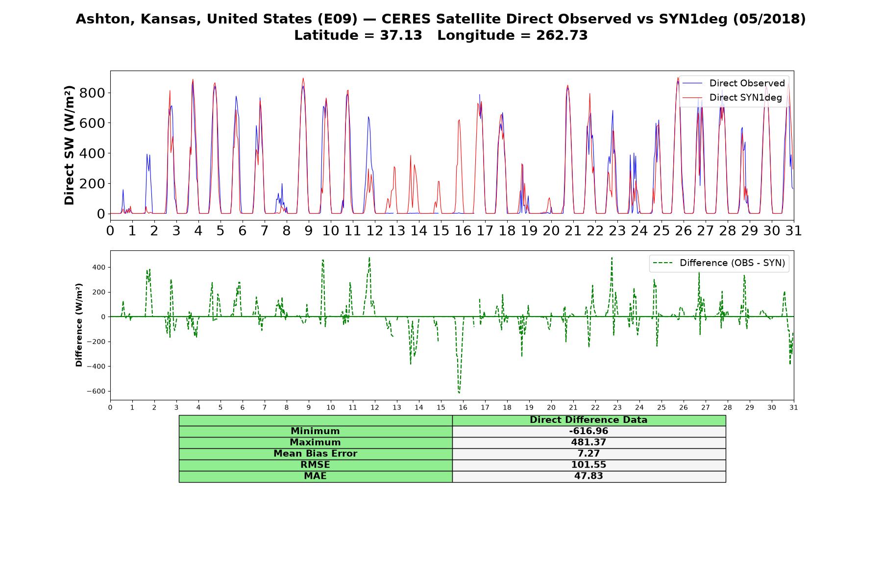Click the green dashed line legend sample

pos(662,263)
